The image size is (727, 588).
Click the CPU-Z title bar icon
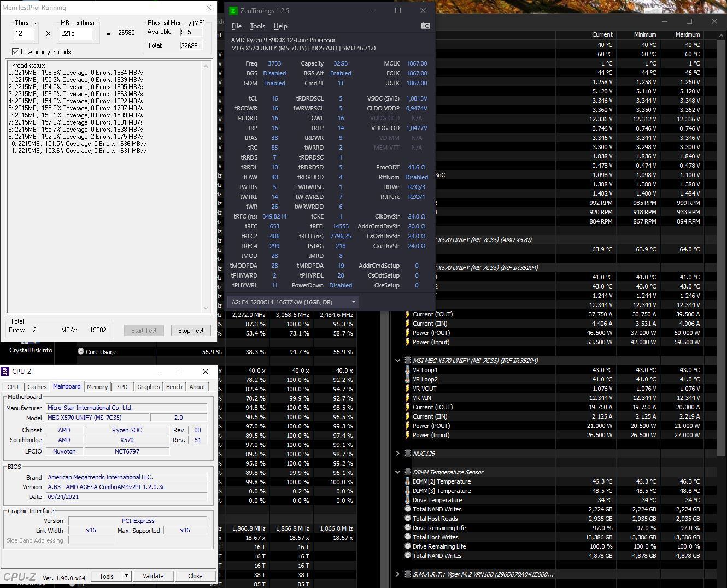click(5, 372)
